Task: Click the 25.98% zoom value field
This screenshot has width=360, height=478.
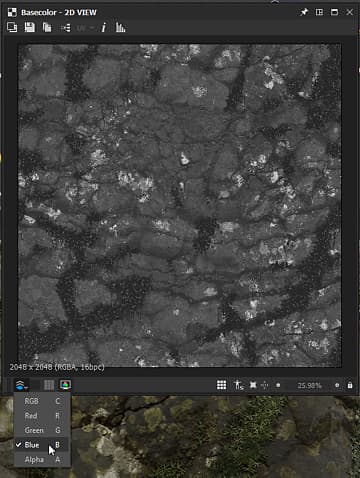Action: [x=309, y=386]
